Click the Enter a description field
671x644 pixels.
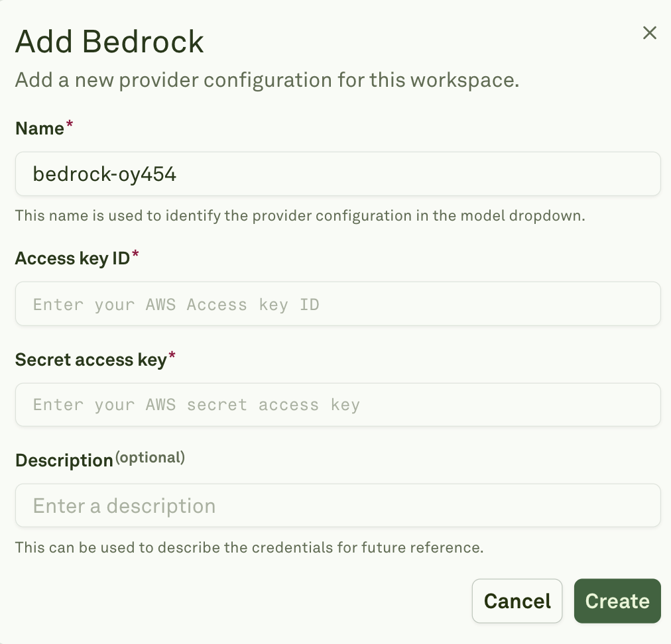[x=338, y=505]
